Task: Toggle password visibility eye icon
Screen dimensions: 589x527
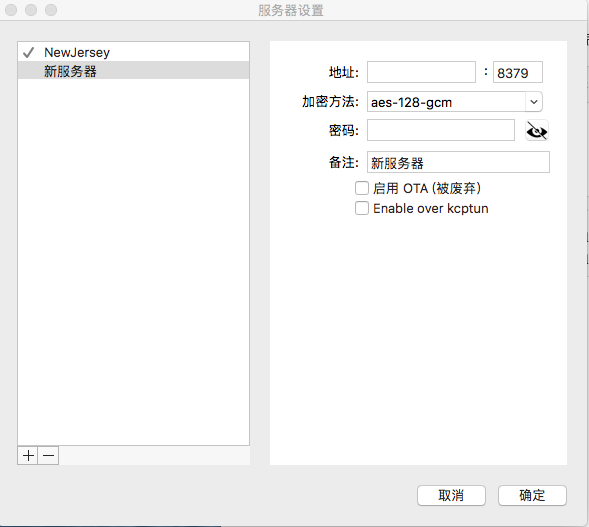Action: click(537, 130)
